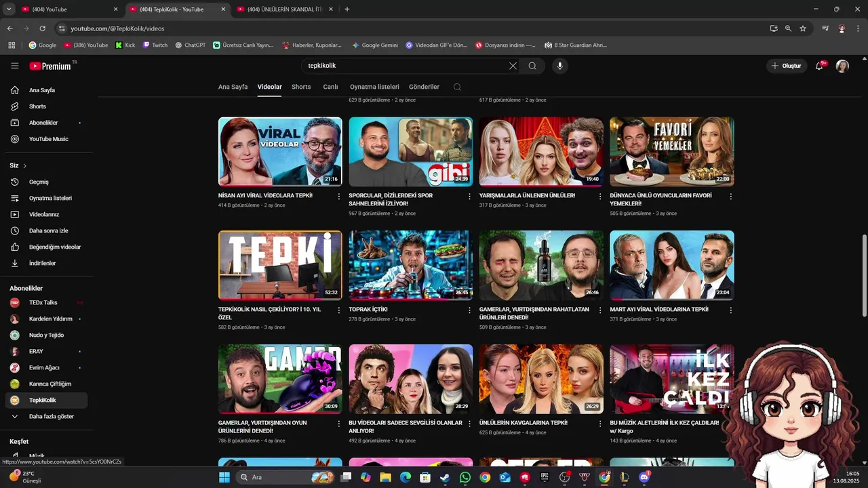Open Shorts in the sidebar
The height and width of the screenshot is (488, 868).
(x=47, y=106)
